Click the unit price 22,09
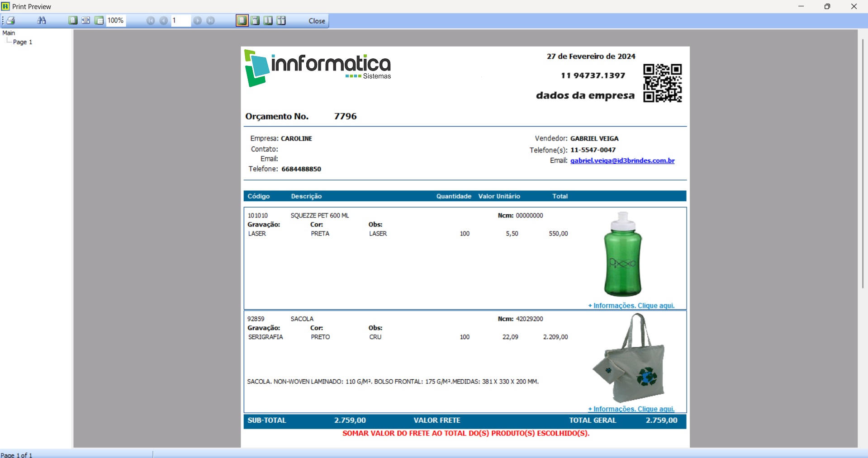 [x=510, y=337]
